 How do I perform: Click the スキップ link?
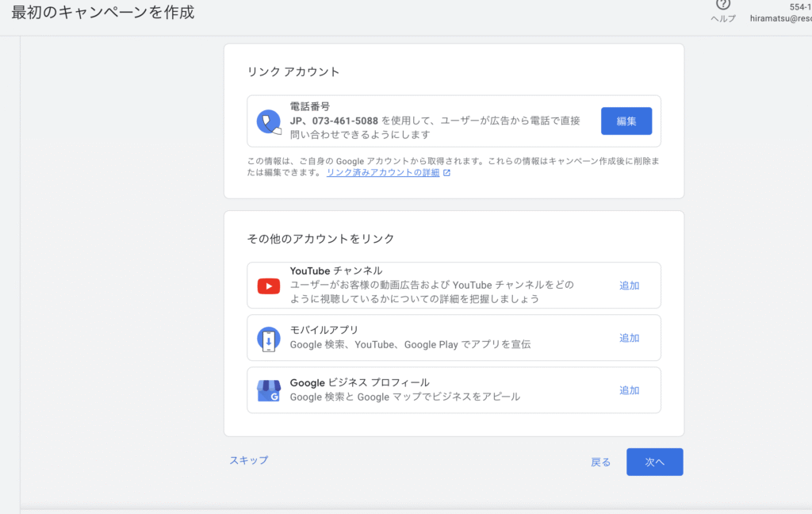tap(249, 460)
